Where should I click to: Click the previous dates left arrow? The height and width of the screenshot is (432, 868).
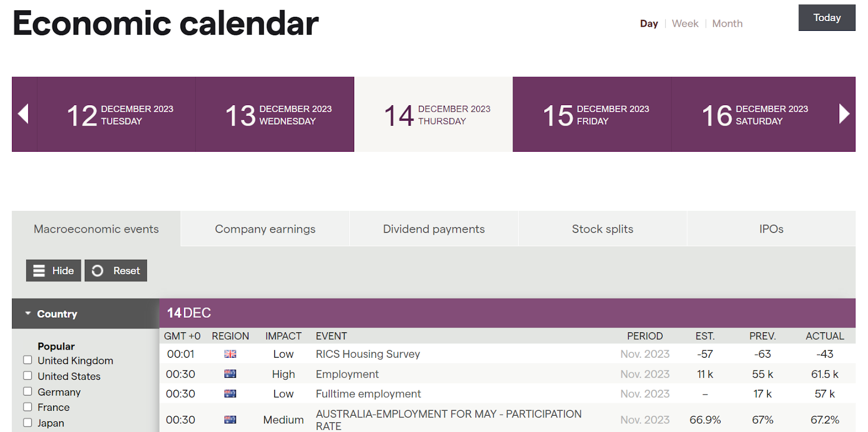pos(23,114)
